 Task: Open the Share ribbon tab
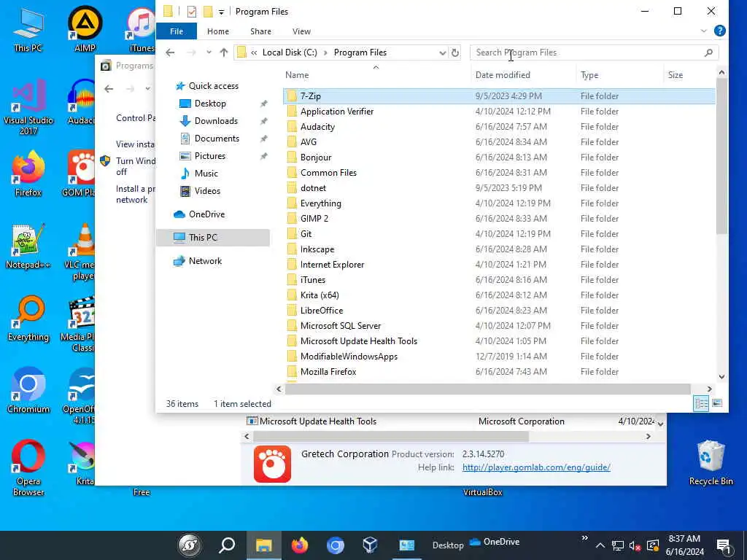click(x=260, y=31)
